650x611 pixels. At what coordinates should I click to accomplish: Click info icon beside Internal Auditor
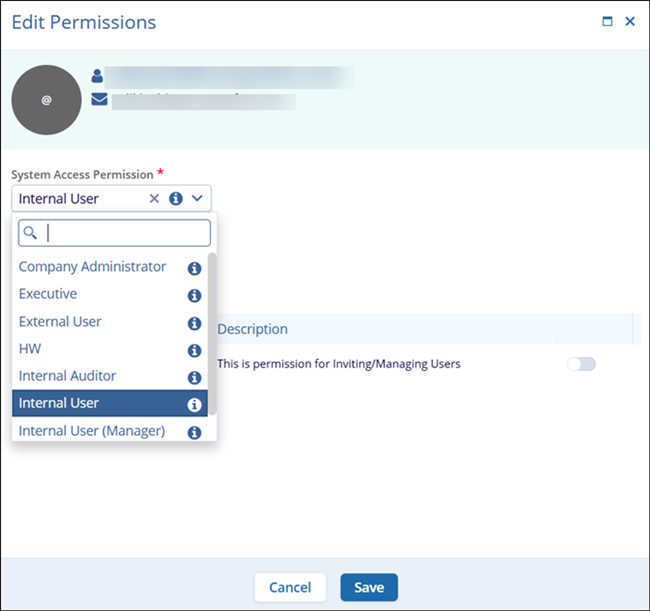[194, 378]
